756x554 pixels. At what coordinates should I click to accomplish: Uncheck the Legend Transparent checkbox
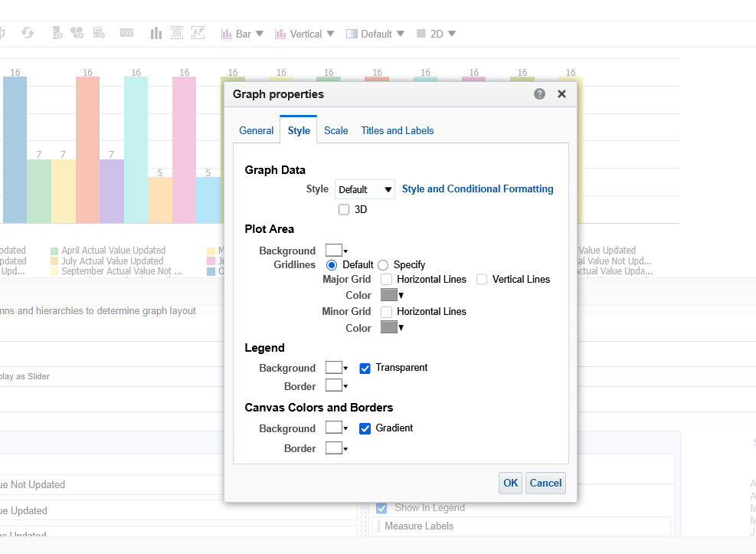pos(365,369)
